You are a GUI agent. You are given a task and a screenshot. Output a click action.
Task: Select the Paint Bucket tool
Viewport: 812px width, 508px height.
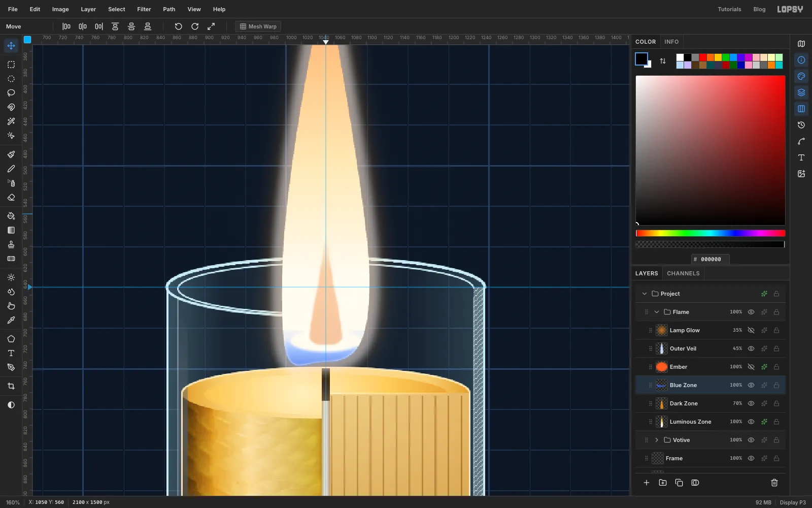pyautogui.click(x=11, y=216)
